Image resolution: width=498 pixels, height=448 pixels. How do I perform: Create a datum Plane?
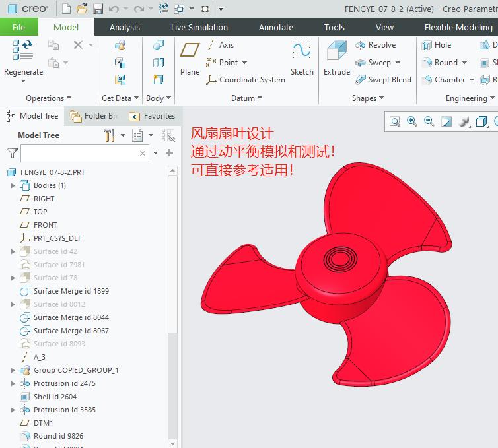click(x=190, y=59)
